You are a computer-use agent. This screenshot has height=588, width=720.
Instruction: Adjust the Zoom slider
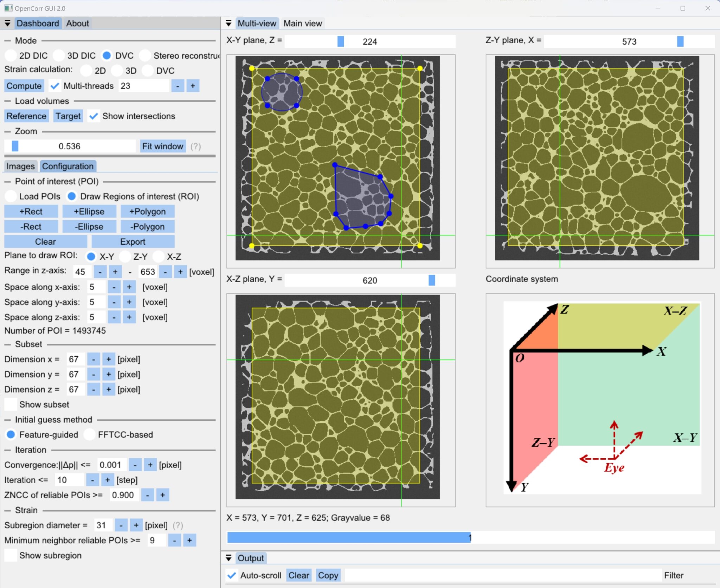click(x=15, y=146)
